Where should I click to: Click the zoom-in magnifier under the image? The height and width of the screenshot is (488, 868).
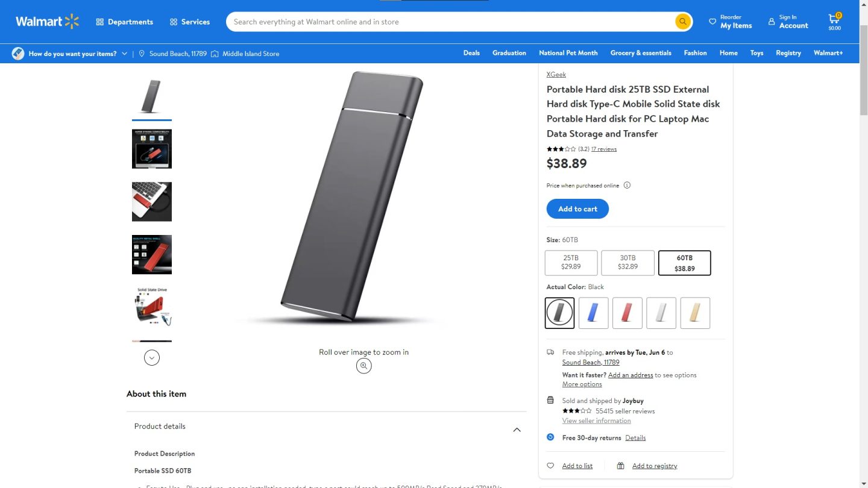tap(363, 366)
